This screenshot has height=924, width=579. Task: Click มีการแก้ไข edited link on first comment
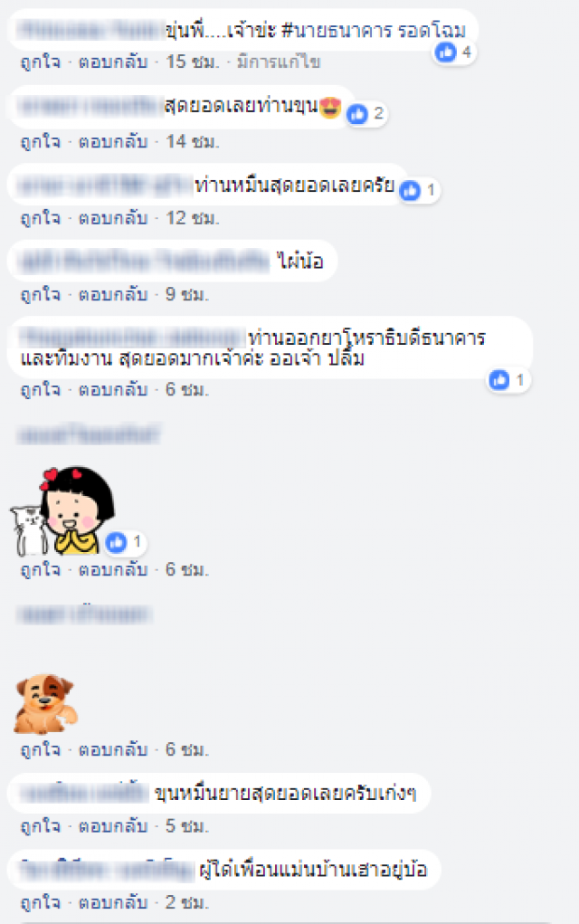click(279, 62)
